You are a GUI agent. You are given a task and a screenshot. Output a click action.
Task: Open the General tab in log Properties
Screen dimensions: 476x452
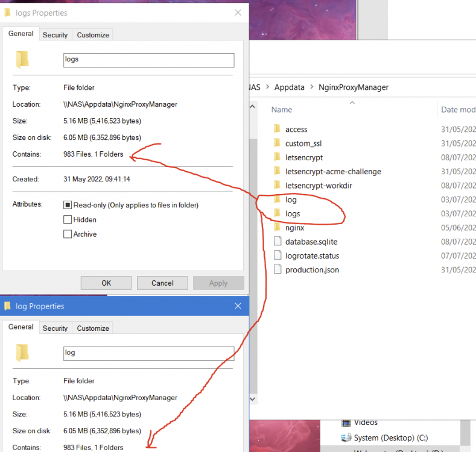[21, 327]
